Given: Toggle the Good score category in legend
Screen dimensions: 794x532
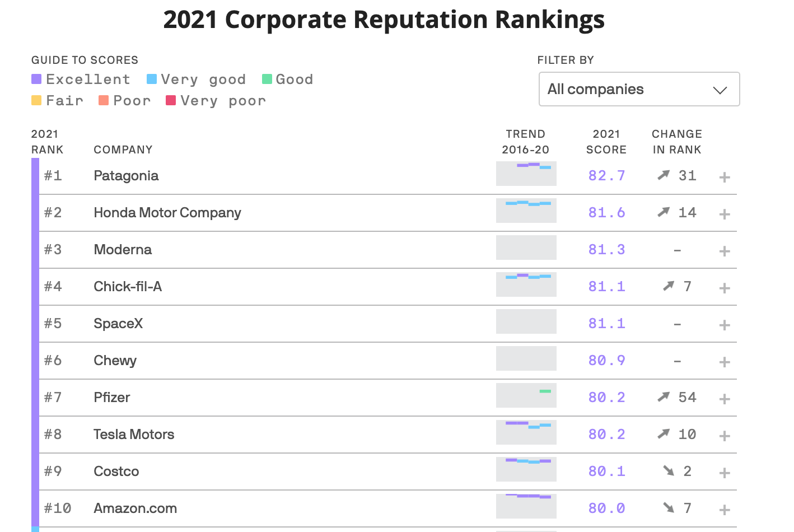Looking at the screenshot, I should 267,79.
